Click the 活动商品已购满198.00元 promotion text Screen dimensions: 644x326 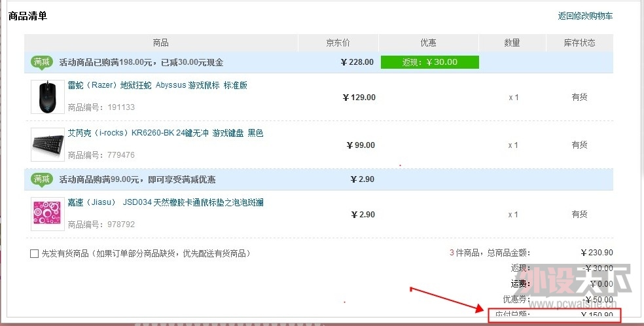(141, 62)
